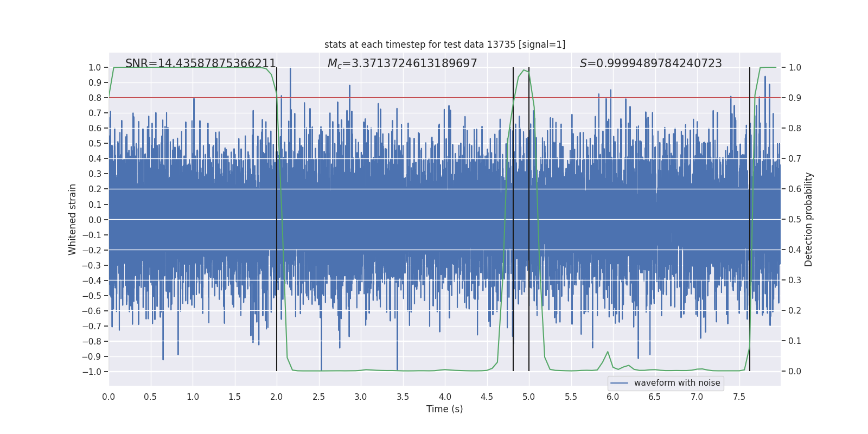Click the 2.5 tick on the Time axis
The image size is (868, 434).
tap(318, 397)
